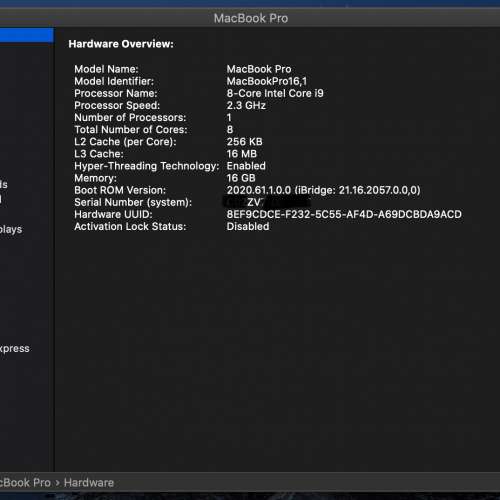The height and width of the screenshot is (500, 500).
Task: Click the '8-Core Intel Core i9' value
Action: [x=275, y=93]
